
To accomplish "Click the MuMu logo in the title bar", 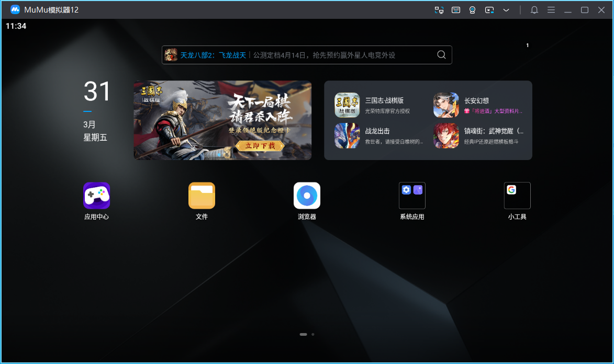I will pyautogui.click(x=15, y=10).
